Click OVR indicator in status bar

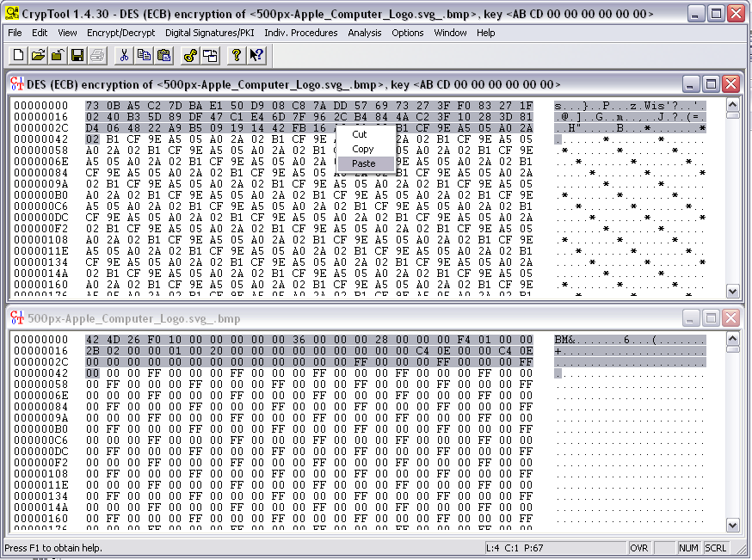[x=638, y=548]
